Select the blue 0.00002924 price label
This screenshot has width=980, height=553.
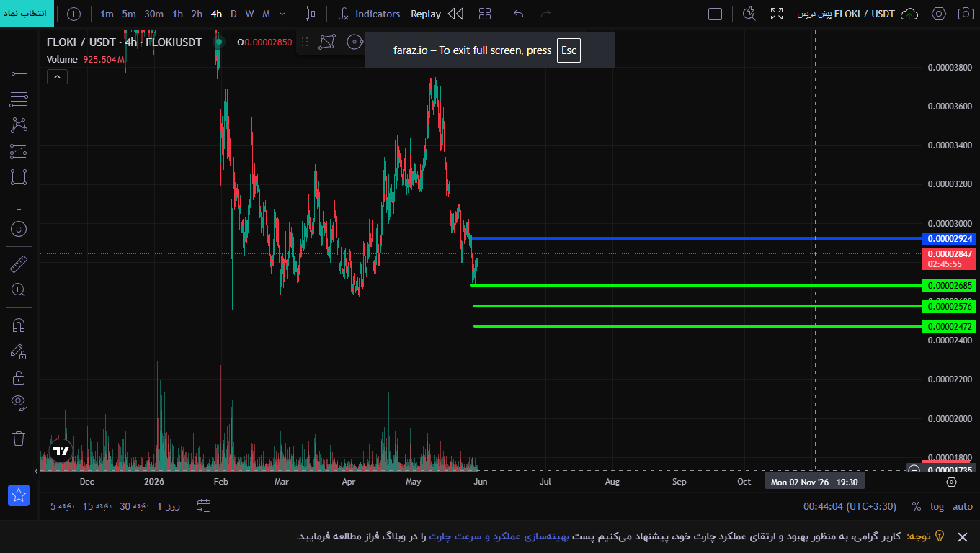coord(949,238)
